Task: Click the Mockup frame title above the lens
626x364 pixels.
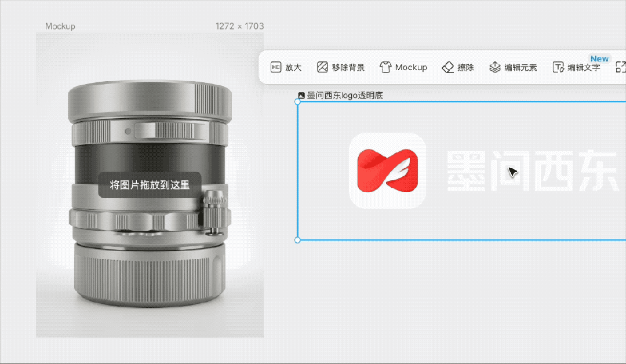Action: [x=60, y=26]
